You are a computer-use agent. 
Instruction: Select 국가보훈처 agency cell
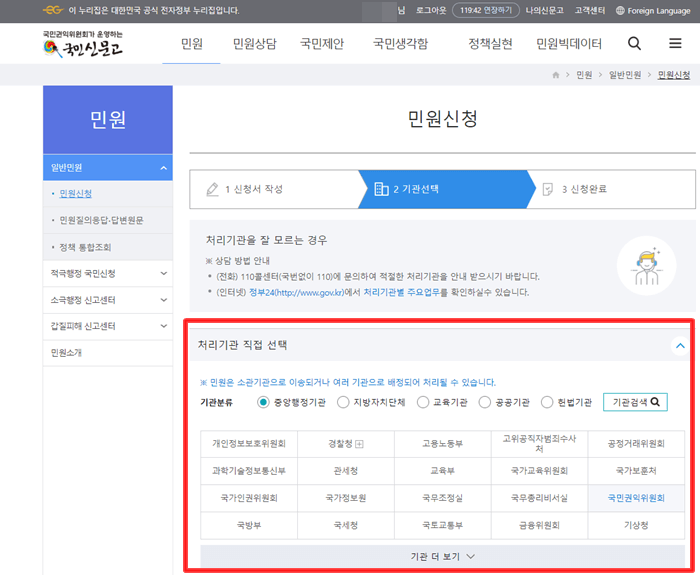tap(636, 471)
